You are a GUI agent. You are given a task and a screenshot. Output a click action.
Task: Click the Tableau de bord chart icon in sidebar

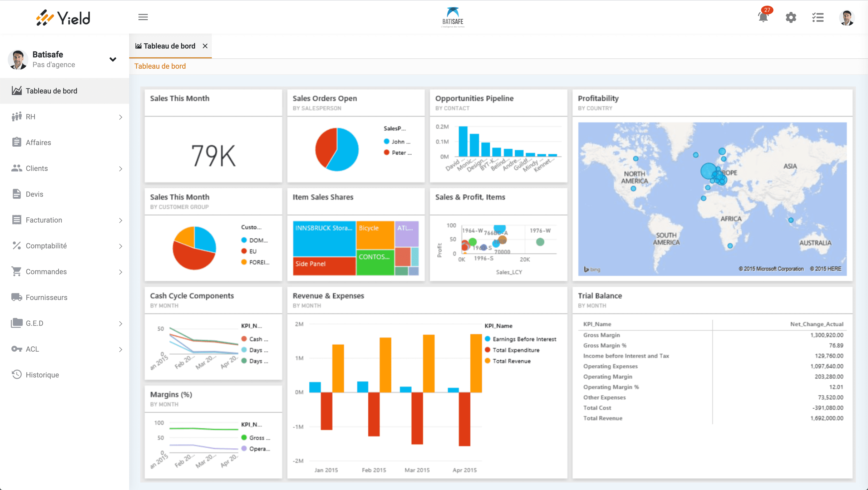(17, 91)
